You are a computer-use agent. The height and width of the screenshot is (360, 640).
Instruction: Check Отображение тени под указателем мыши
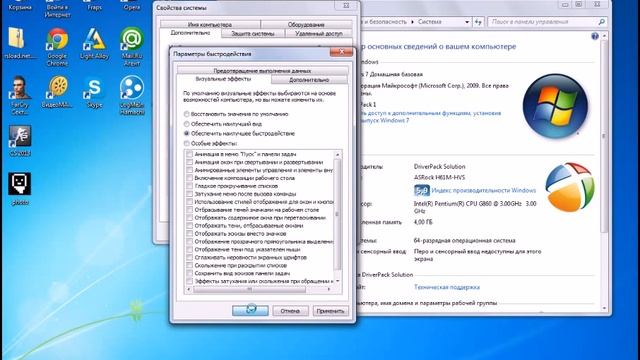[189, 249]
